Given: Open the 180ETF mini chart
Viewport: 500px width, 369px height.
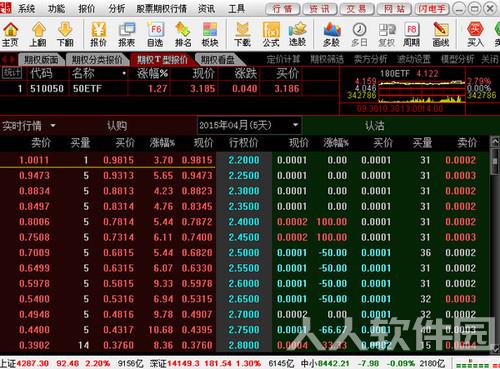Looking at the screenshot, I should pos(421,90).
